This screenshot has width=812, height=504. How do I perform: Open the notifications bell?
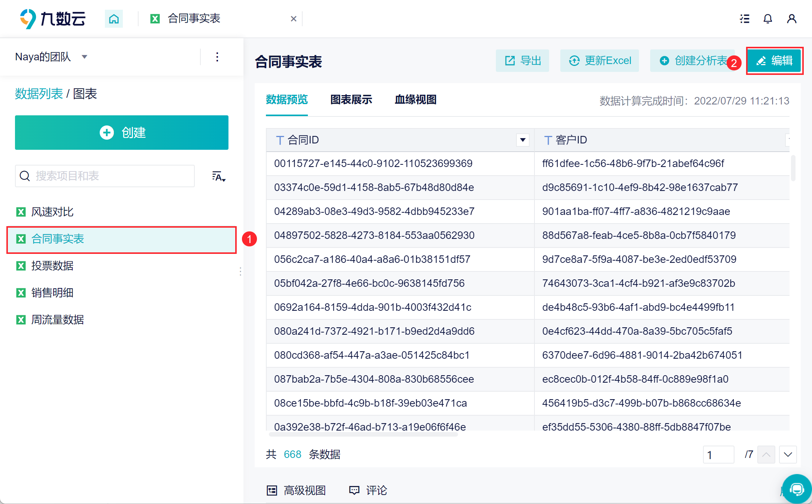click(x=768, y=19)
